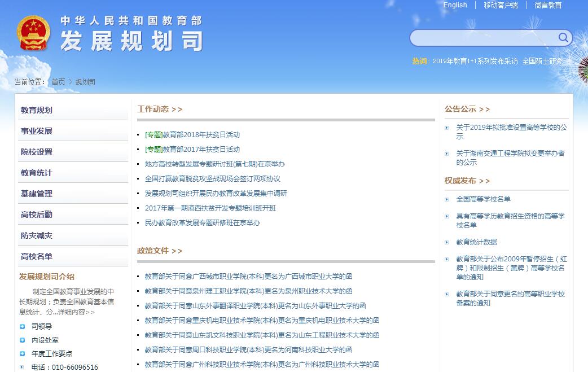Open the 教育规划 sidebar menu item
Screen dimensions: 588x372
point(73,110)
